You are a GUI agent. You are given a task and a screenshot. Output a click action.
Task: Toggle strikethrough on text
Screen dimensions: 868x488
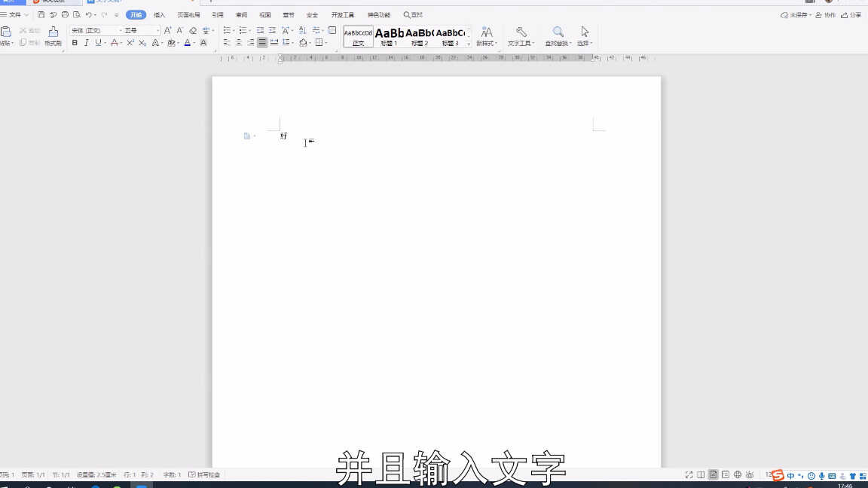[114, 43]
